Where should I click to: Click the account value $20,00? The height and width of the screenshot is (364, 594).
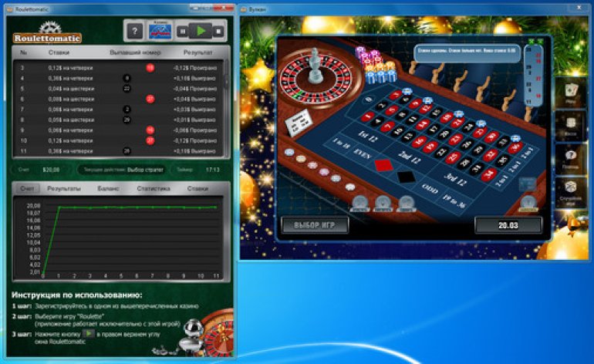pyautogui.click(x=51, y=170)
